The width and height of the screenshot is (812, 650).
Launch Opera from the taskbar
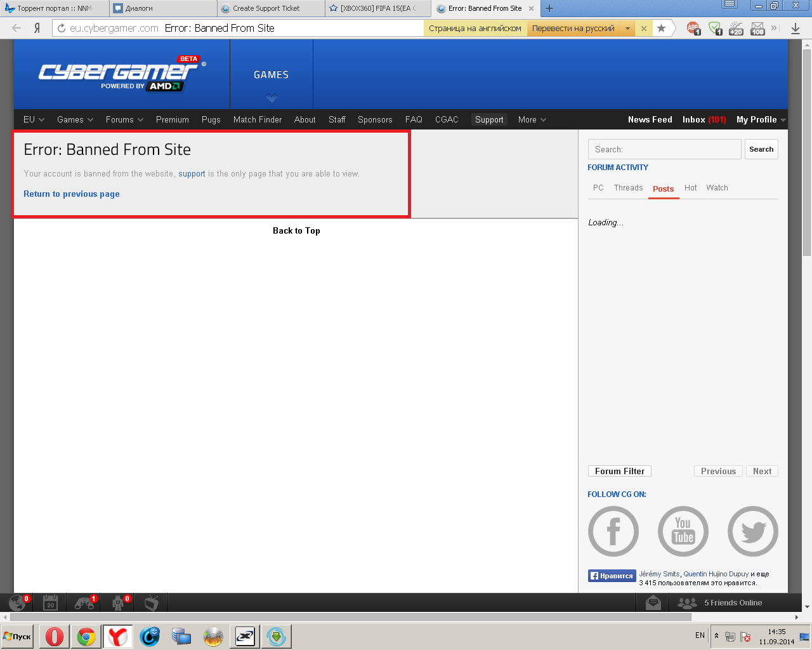tap(55, 636)
